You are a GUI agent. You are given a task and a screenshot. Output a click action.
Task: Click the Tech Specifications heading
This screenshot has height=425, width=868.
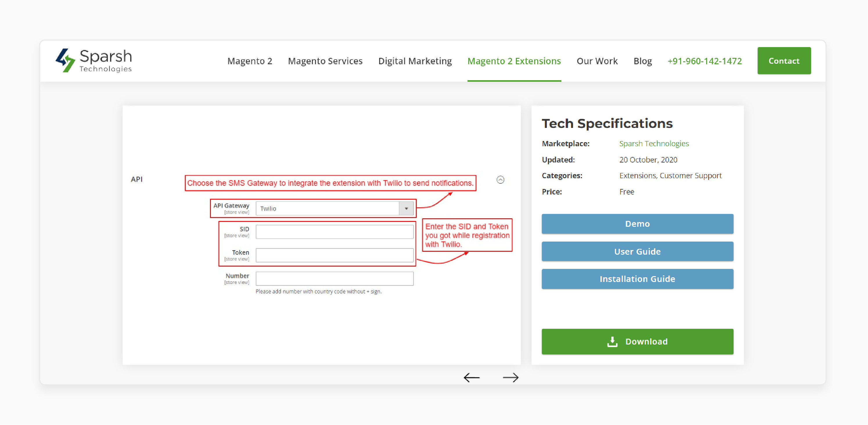607,124
